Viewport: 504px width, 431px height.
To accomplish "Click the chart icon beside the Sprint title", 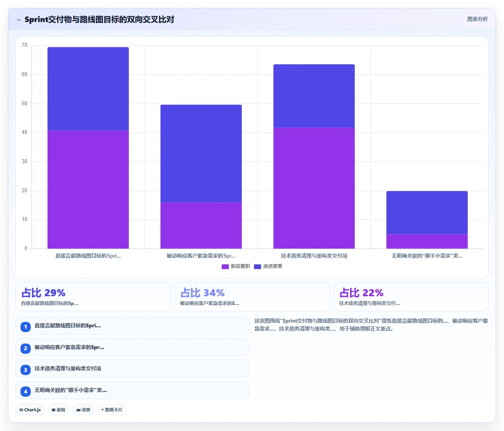I will tap(19, 20).
